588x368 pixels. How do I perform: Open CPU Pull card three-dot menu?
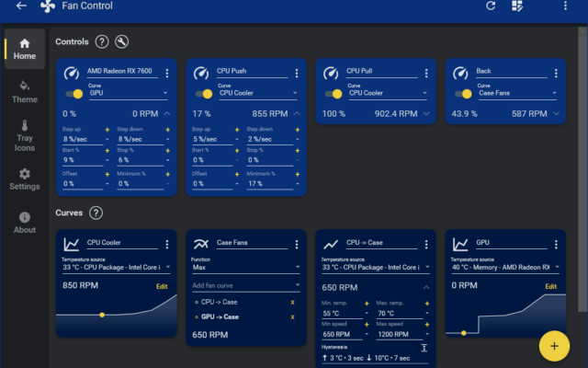426,74
